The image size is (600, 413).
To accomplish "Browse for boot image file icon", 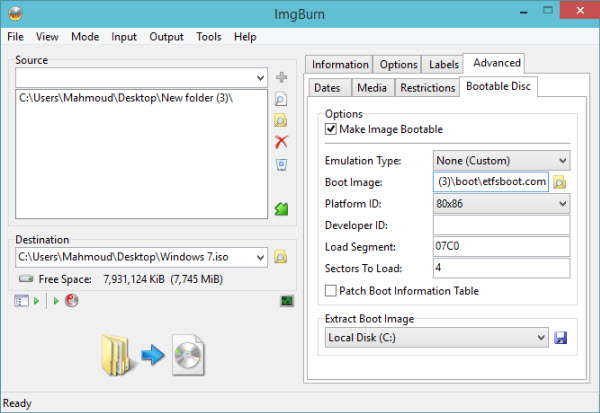I will (559, 182).
